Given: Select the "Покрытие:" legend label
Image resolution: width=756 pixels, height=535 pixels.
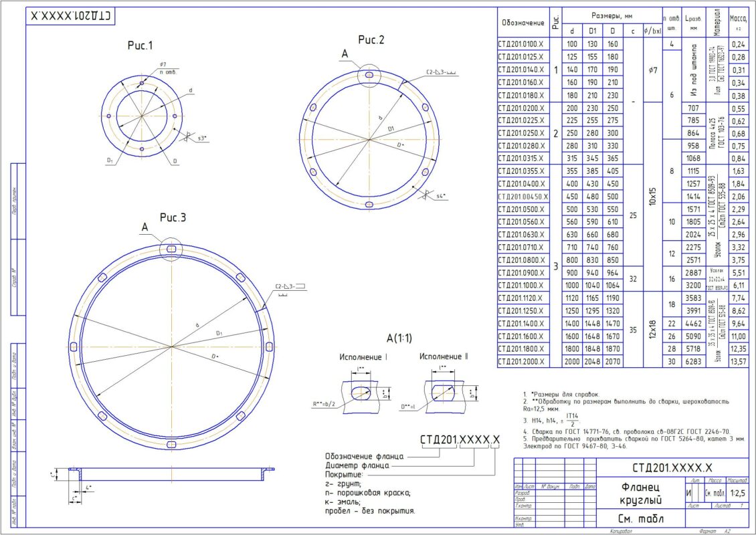Looking at the screenshot, I should [345, 475].
